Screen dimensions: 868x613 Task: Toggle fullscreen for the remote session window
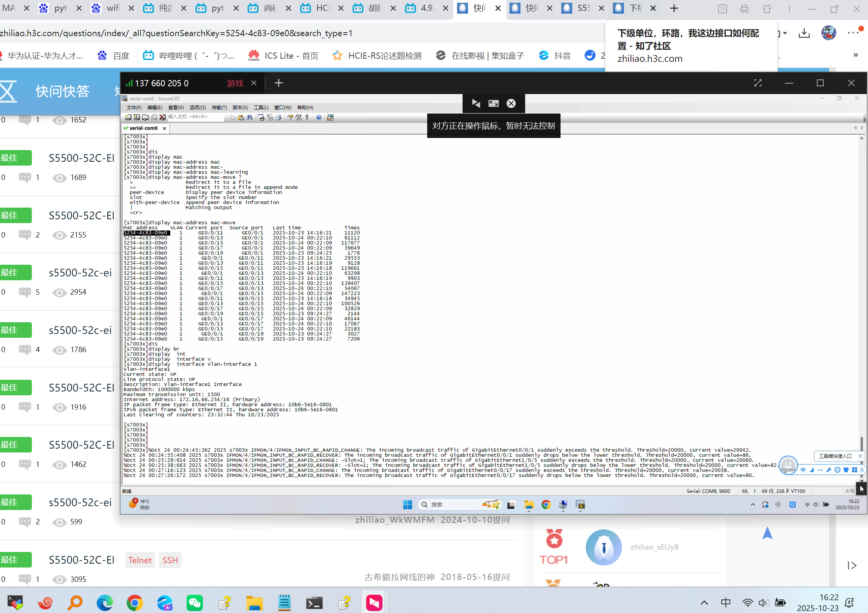click(758, 83)
